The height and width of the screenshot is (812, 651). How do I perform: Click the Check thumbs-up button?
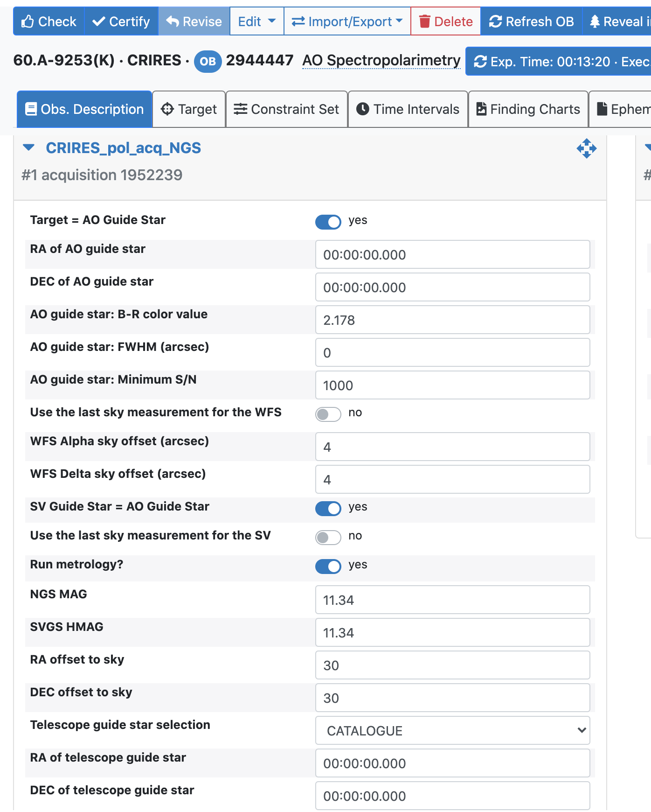pyautogui.click(x=48, y=21)
